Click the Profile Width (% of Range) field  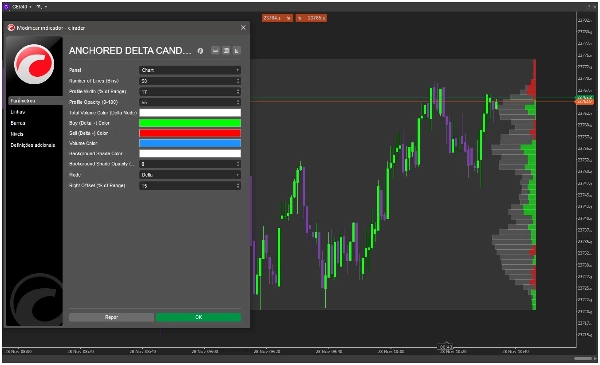[190, 91]
